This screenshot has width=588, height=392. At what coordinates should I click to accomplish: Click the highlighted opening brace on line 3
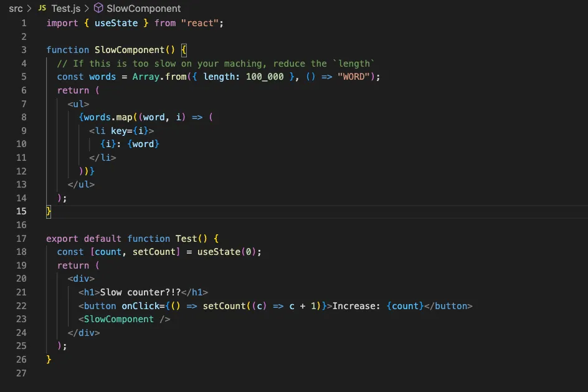pyautogui.click(x=184, y=50)
